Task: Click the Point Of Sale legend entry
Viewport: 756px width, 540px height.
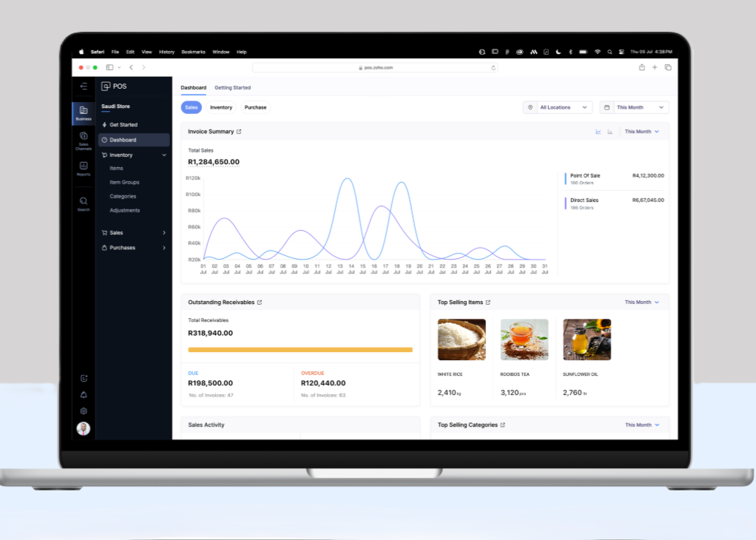Action: [615, 179]
